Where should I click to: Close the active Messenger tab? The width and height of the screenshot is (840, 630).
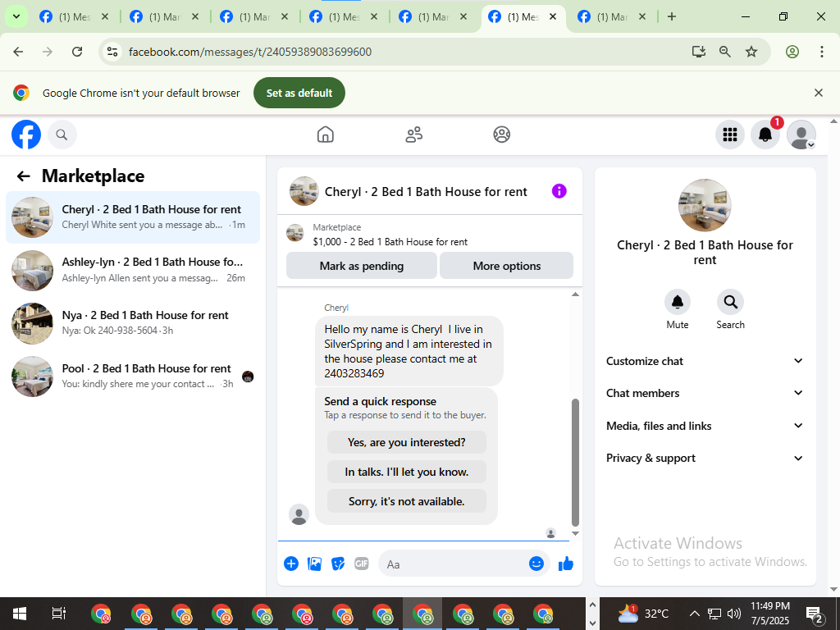(553, 16)
